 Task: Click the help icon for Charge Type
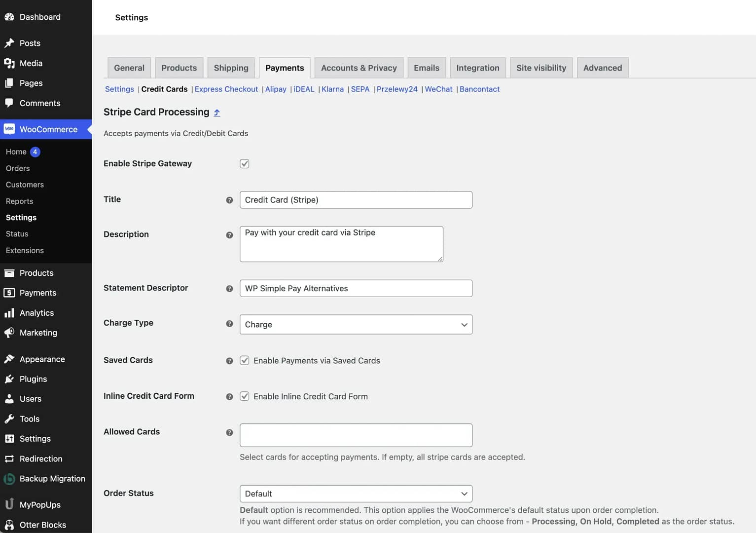229,324
